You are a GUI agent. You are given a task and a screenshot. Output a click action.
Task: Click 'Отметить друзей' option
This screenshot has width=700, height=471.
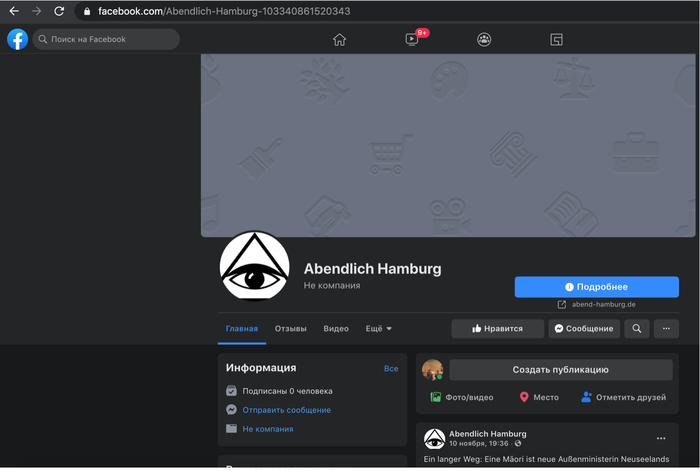pyautogui.click(x=623, y=397)
